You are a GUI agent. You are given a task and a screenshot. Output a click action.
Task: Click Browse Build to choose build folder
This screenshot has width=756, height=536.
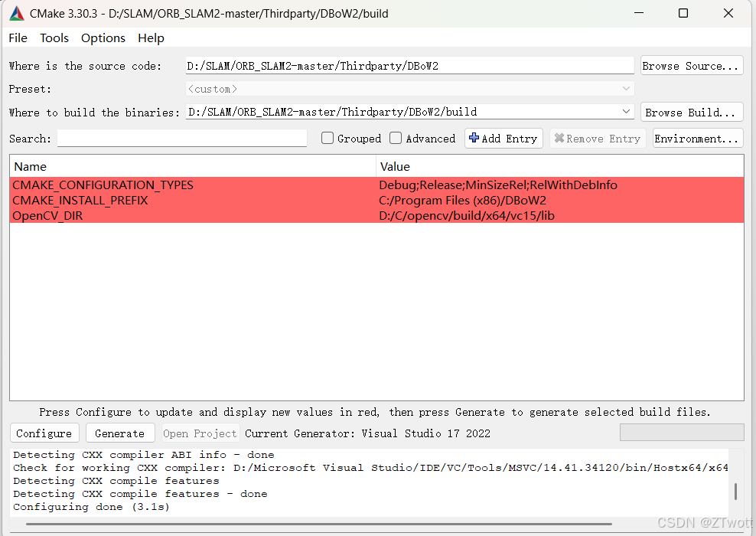(690, 112)
